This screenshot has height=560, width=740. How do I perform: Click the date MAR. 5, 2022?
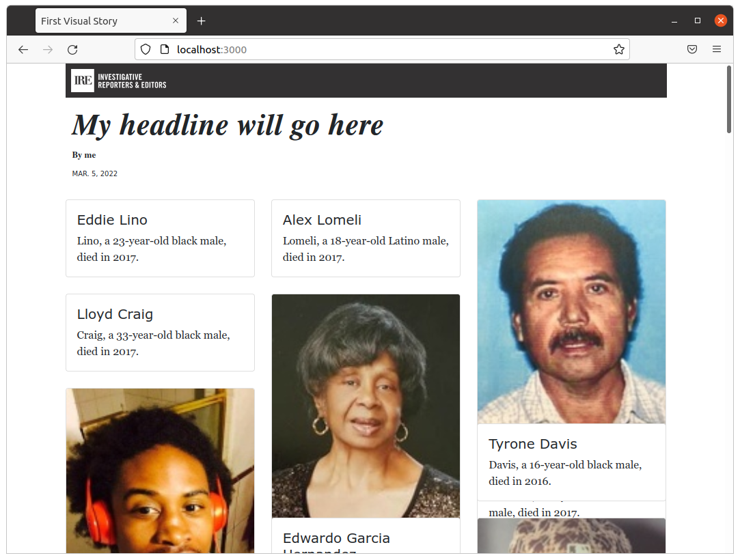[95, 173]
